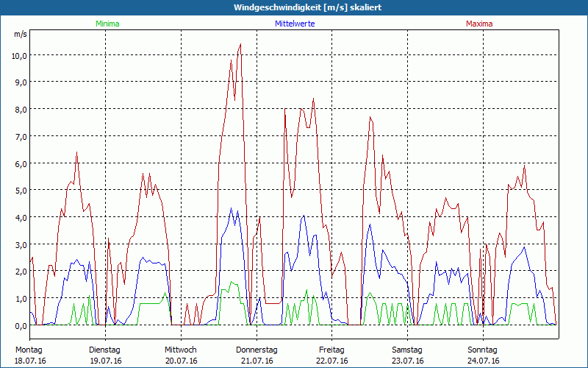The width and height of the screenshot is (588, 368).
Task: Click the 8,0 y-axis value
Action: click(21, 110)
